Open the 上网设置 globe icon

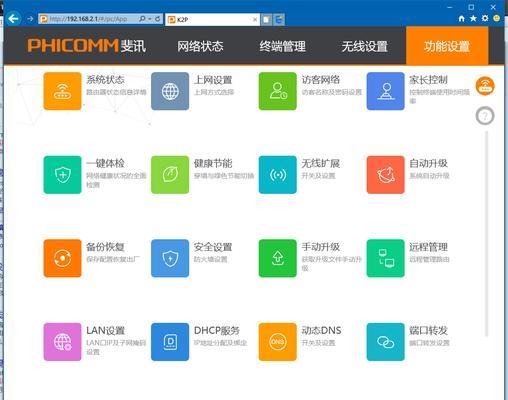pyautogui.click(x=170, y=91)
